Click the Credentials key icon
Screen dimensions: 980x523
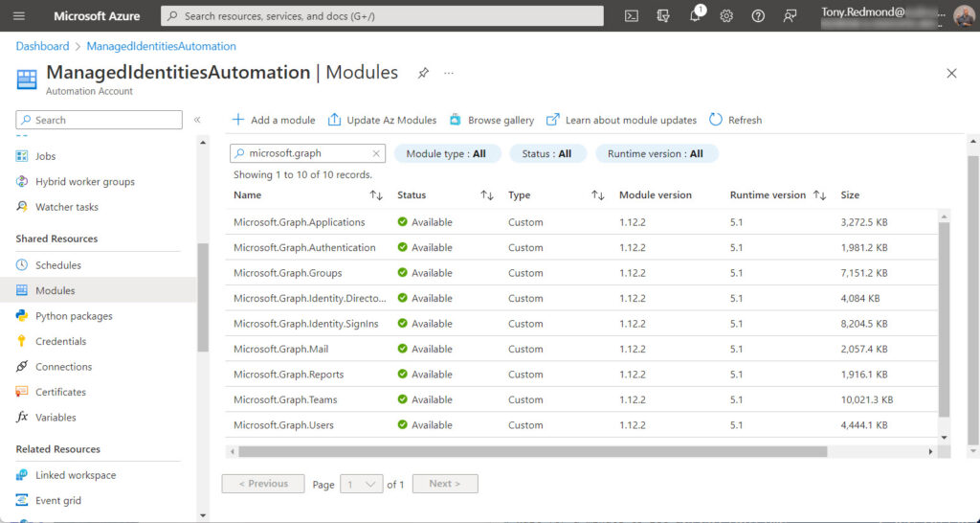pos(22,341)
